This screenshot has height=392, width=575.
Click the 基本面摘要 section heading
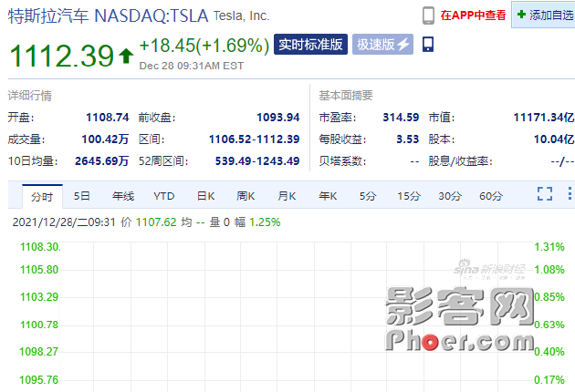[346, 96]
